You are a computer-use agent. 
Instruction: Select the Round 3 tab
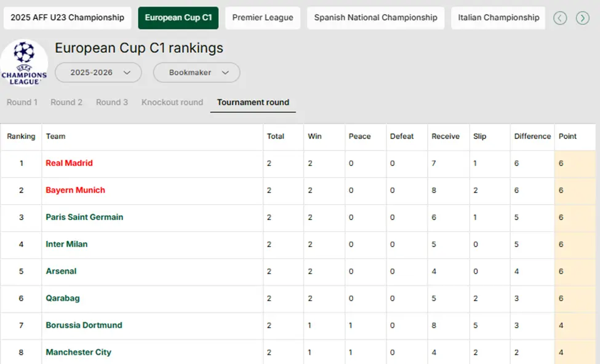point(112,102)
